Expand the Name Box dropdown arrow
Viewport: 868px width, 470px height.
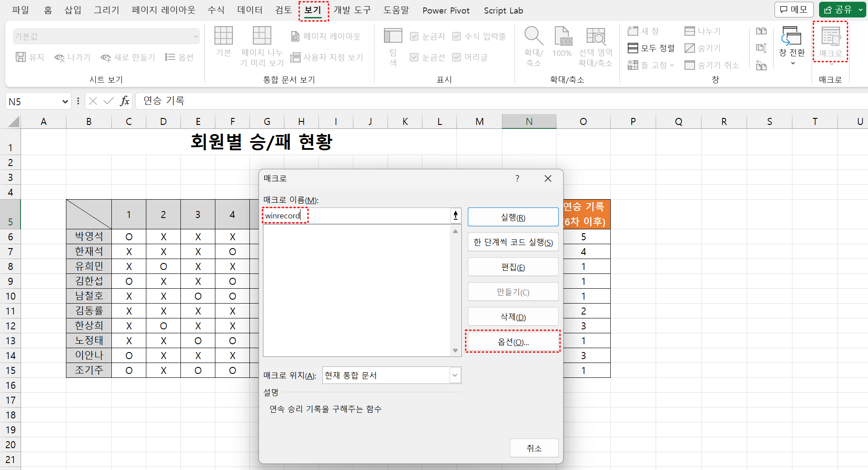(x=65, y=101)
